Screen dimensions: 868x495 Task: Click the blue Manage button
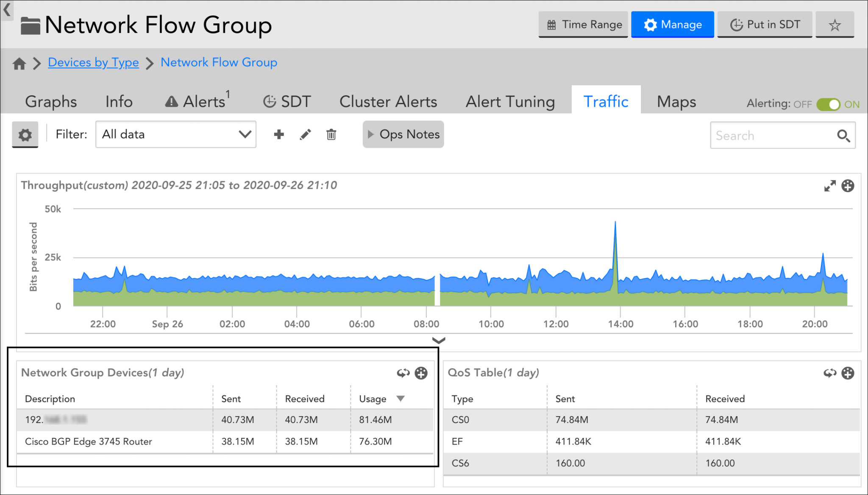point(672,25)
